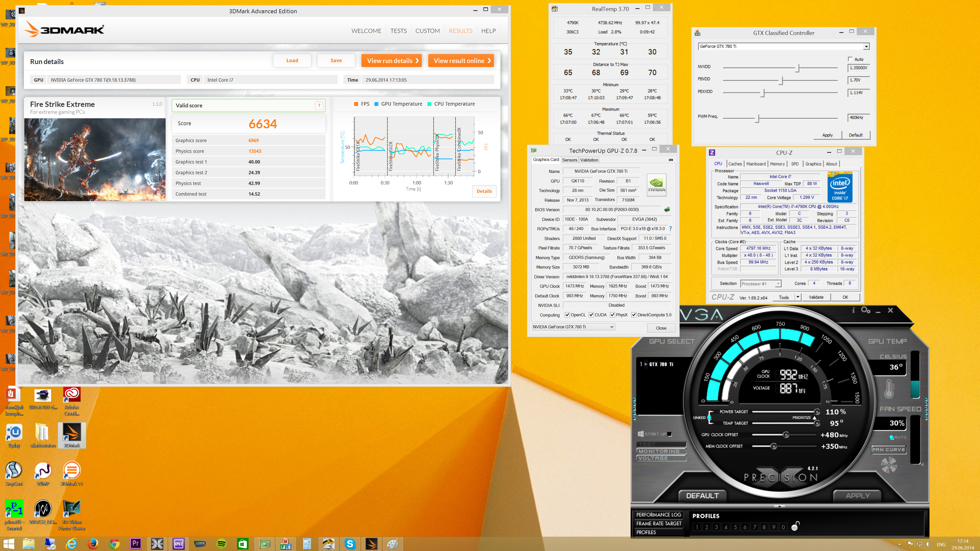Viewport: 980px width, 551px height.
Task: Click the NVIDIA logo in GPU-Z
Action: coord(657,185)
